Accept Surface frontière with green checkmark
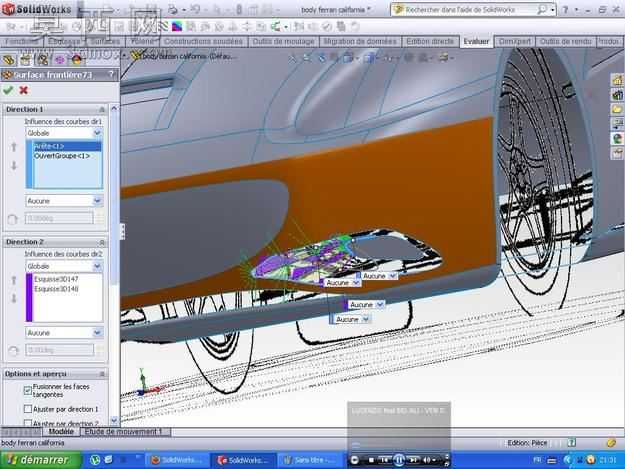 coord(8,90)
